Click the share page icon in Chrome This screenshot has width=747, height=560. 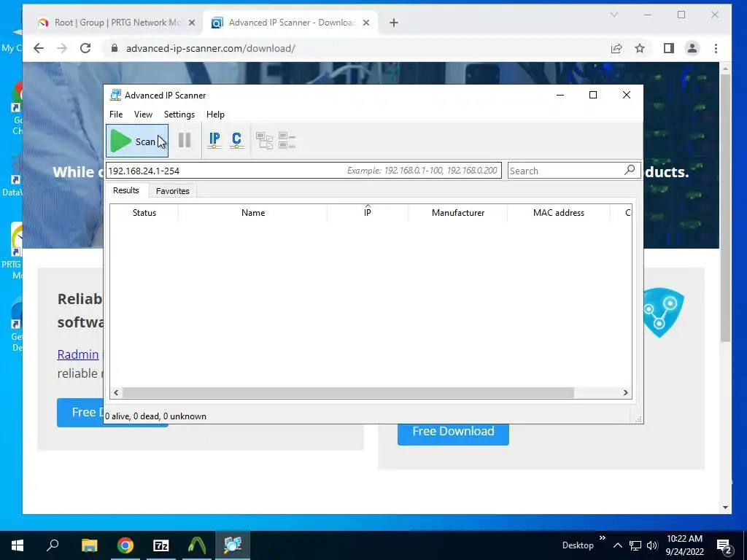point(616,48)
